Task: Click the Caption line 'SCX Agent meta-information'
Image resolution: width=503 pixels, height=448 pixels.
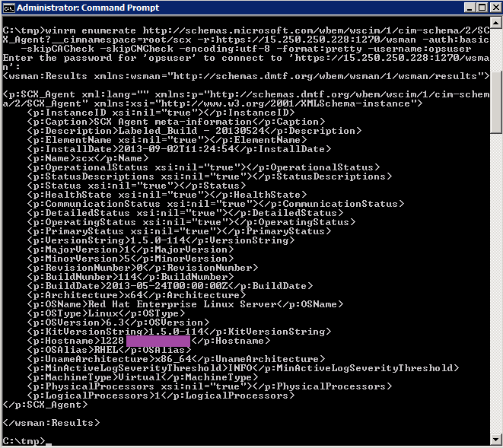Action: click(176, 122)
